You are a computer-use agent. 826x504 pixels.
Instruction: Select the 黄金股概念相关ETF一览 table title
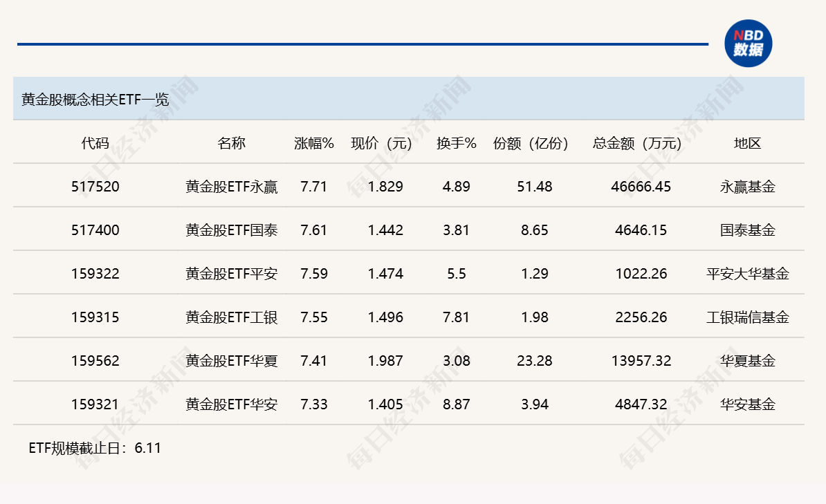(95, 100)
